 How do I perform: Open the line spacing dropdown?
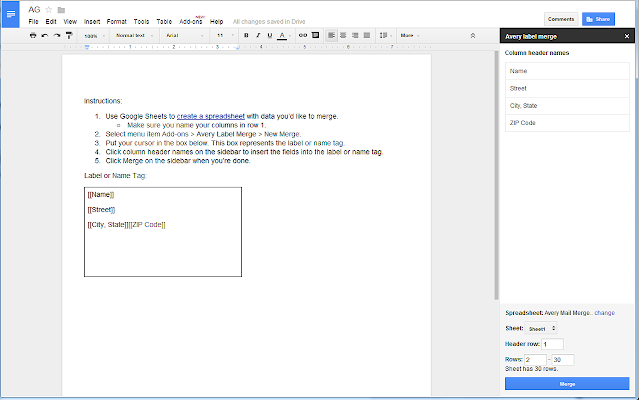[x=385, y=36]
